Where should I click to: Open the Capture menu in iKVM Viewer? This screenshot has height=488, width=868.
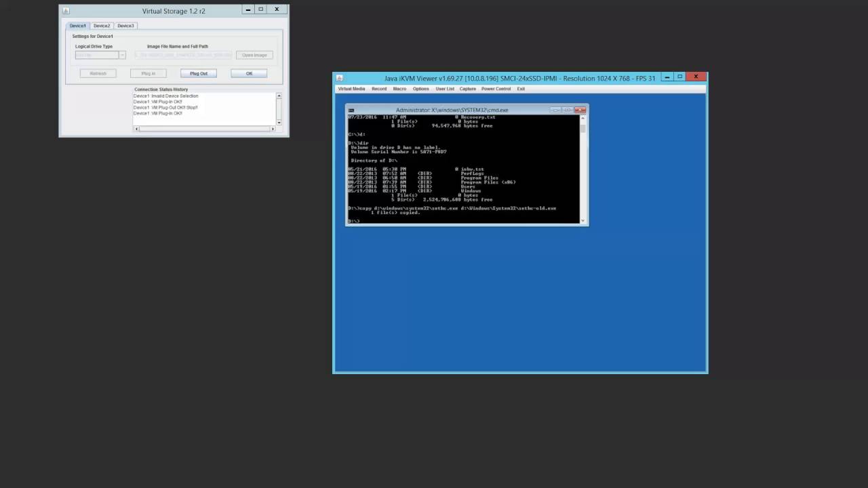coord(467,89)
